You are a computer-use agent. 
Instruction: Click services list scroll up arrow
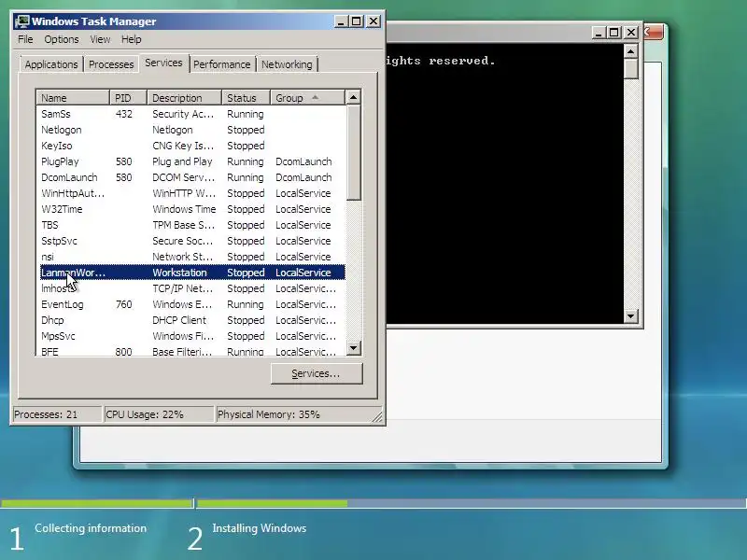point(353,98)
